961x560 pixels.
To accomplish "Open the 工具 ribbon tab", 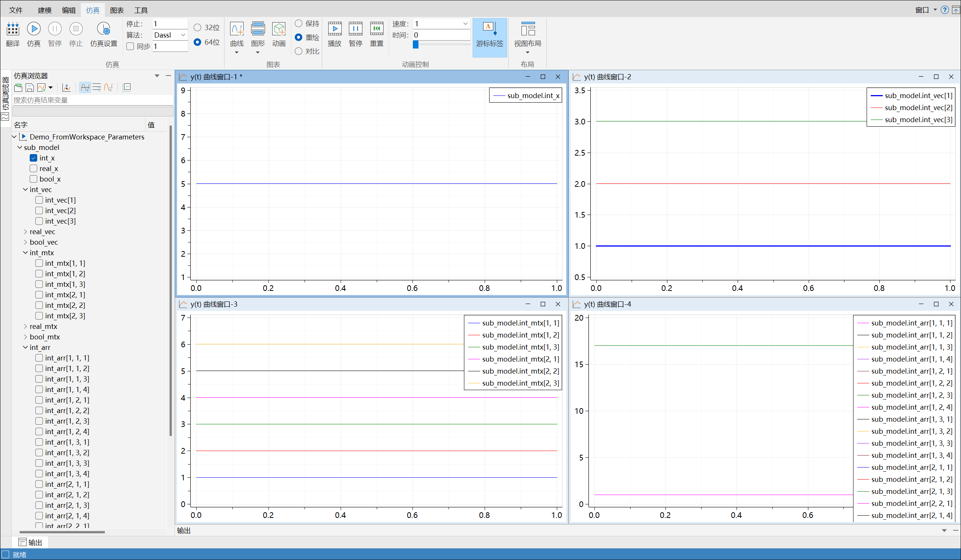I will click(x=141, y=10).
